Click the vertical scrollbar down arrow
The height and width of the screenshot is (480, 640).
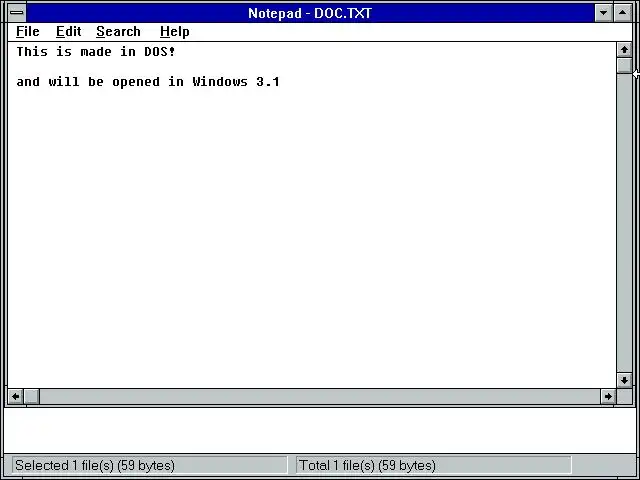pos(624,380)
